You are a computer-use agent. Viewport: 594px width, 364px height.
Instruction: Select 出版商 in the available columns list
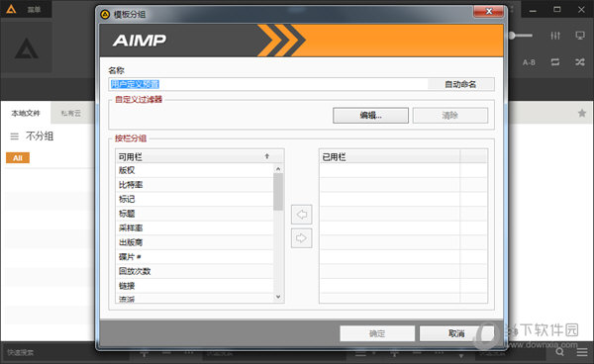[x=194, y=242]
